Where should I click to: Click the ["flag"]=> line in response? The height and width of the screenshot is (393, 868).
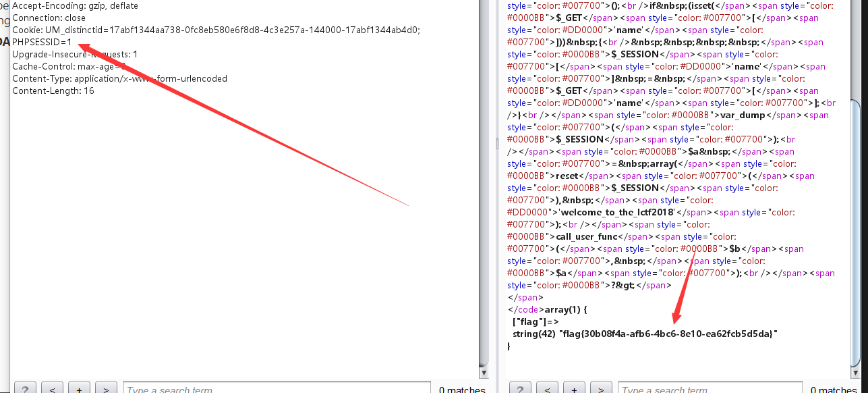point(536,321)
